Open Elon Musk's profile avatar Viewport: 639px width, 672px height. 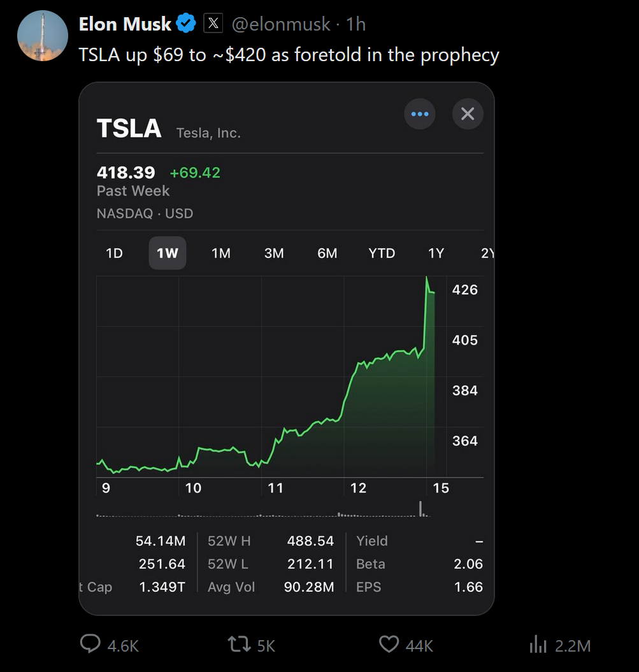42,36
